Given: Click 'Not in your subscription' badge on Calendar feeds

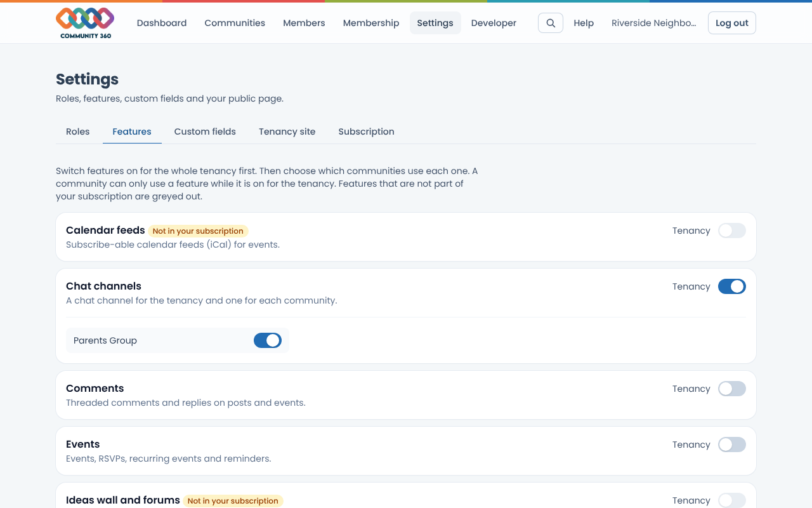Looking at the screenshot, I should [198, 231].
